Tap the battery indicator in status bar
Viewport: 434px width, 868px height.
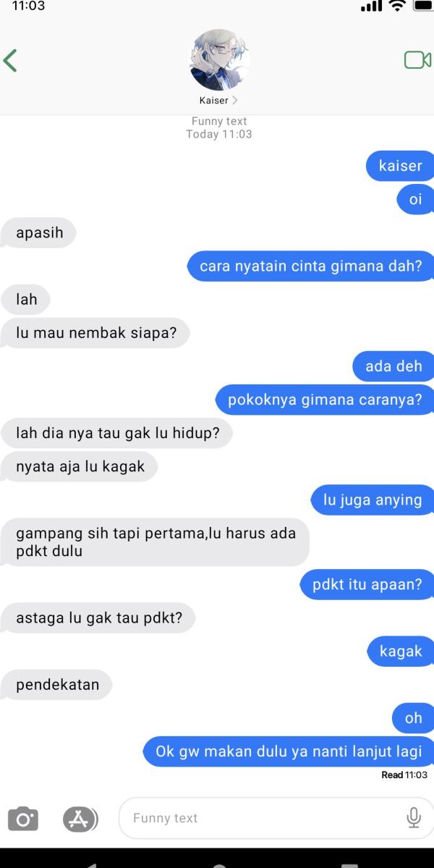(x=423, y=6)
